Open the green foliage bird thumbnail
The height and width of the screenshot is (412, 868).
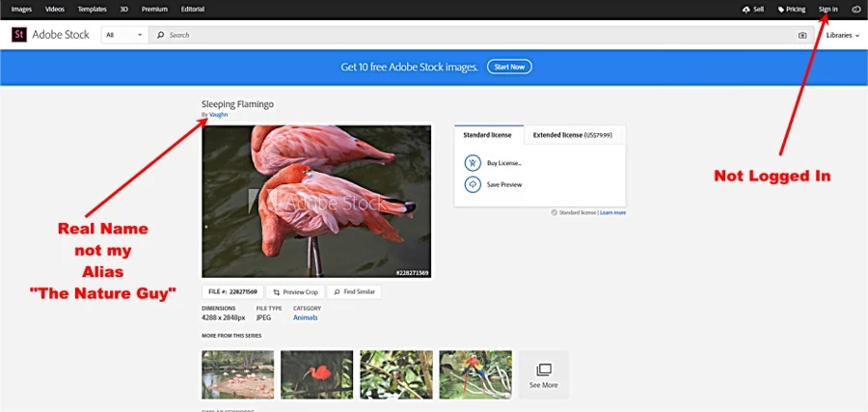(x=396, y=374)
